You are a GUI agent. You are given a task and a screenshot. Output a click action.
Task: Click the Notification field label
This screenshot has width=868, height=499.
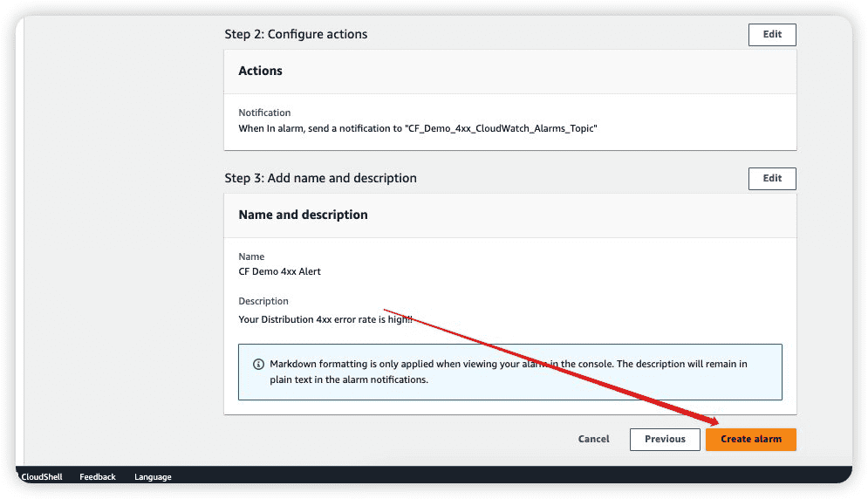click(264, 113)
